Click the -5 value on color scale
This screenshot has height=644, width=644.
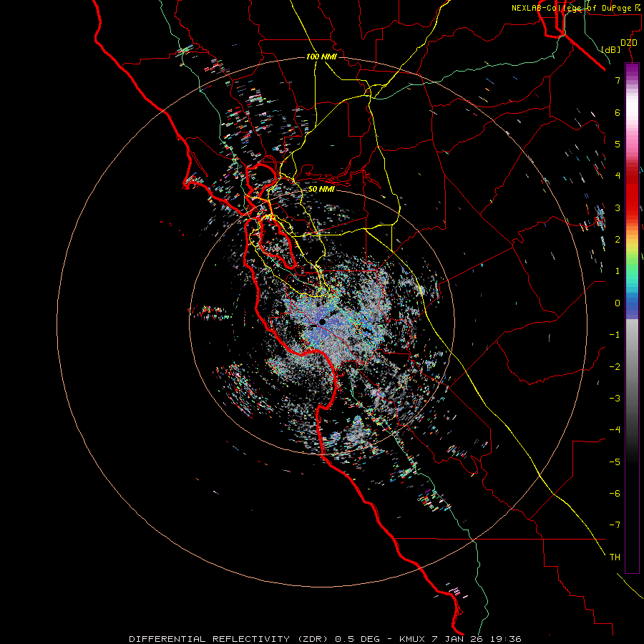615,462
